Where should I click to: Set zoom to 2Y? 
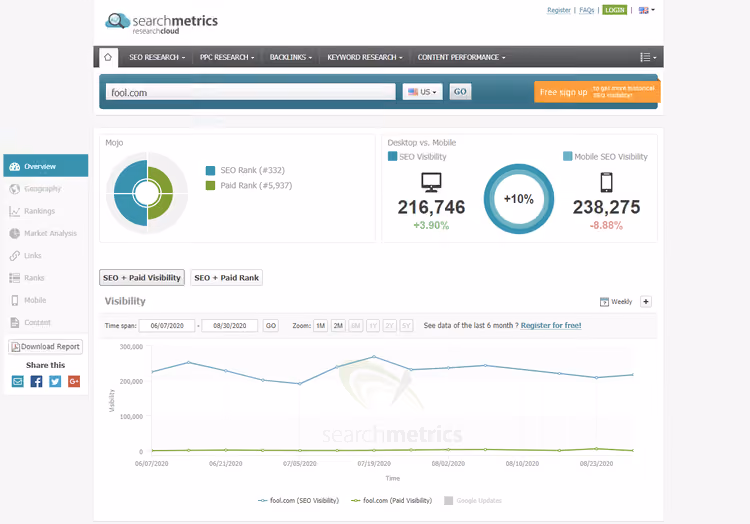[x=390, y=326]
